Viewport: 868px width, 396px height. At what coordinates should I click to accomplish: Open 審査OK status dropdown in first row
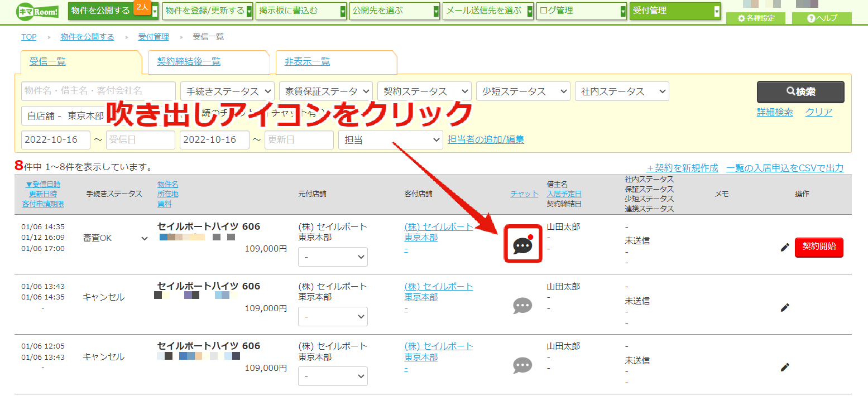pyautogui.click(x=116, y=238)
